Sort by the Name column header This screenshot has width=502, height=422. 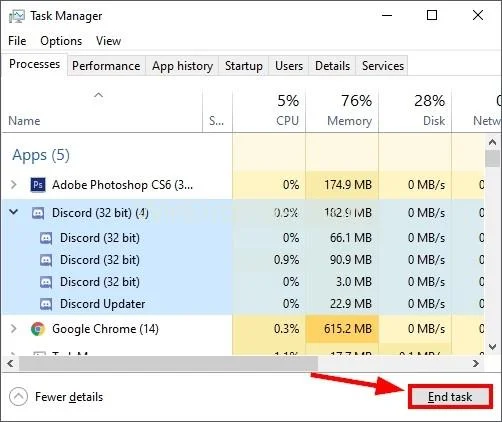tap(102, 111)
